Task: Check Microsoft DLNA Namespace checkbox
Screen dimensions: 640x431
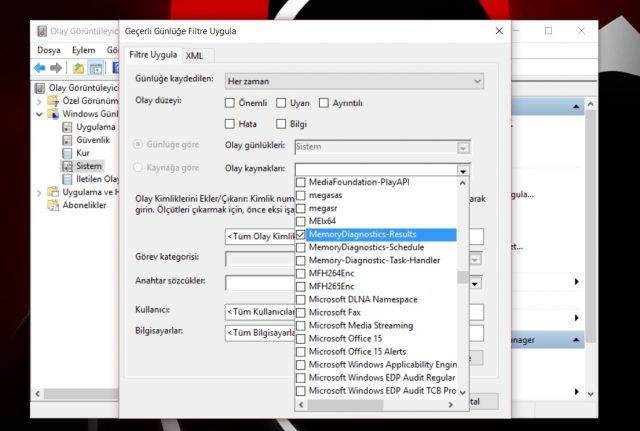Action: point(301,300)
